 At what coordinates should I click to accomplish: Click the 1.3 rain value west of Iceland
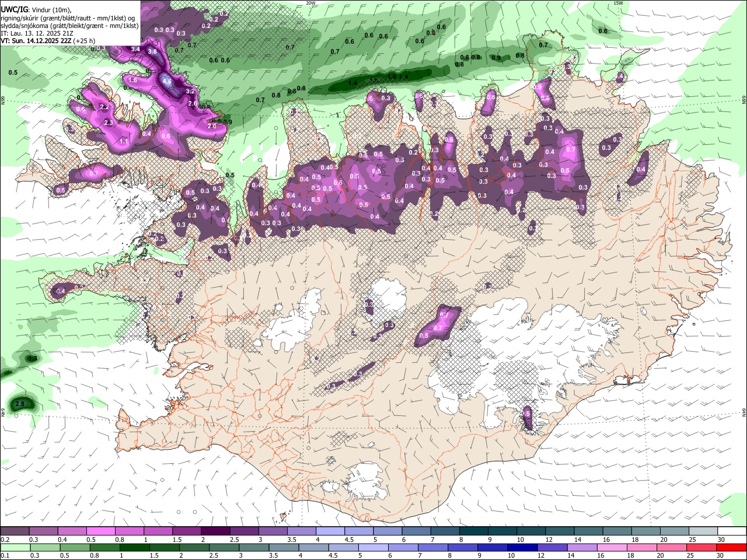click(x=33, y=358)
